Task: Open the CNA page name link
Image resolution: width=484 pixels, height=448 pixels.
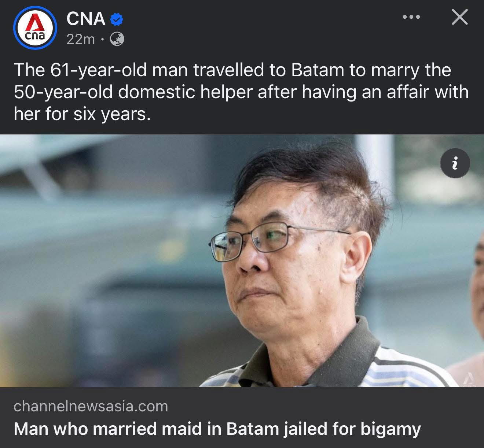Action: [x=86, y=19]
